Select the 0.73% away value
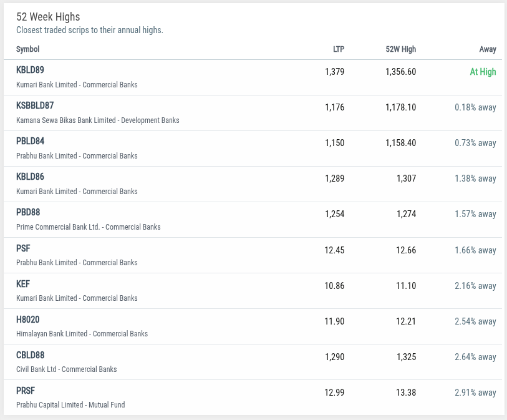507x420 pixels. (475, 143)
